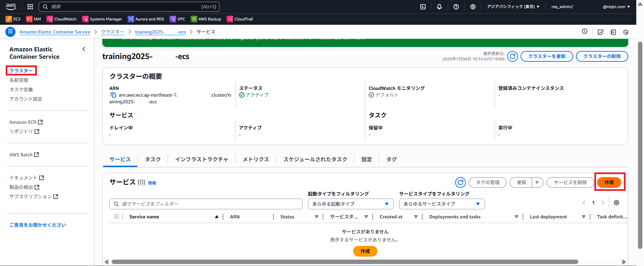Open AWS Backup favorites shortcut
This screenshot has height=266, width=644.
(x=206, y=19)
